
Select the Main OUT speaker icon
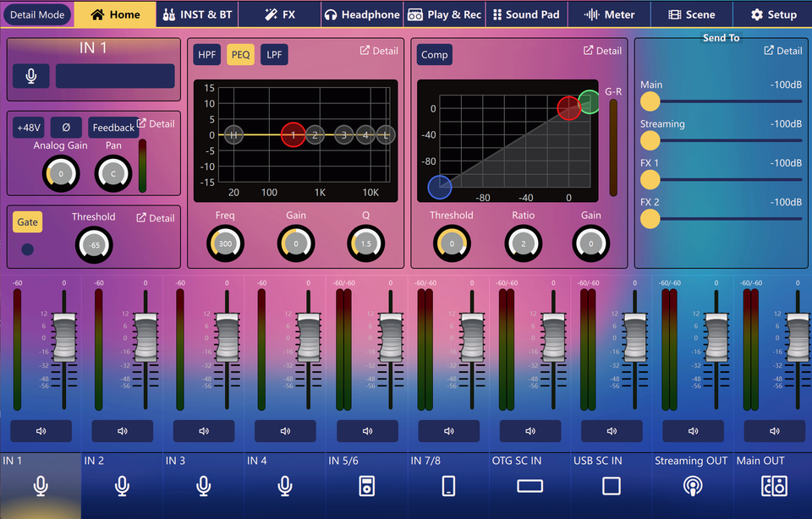coord(774,486)
